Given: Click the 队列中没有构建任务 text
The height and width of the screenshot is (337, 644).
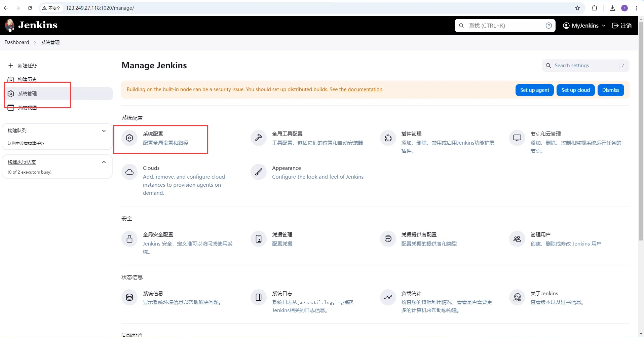Looking at the screenshot, I should point(26,143).
